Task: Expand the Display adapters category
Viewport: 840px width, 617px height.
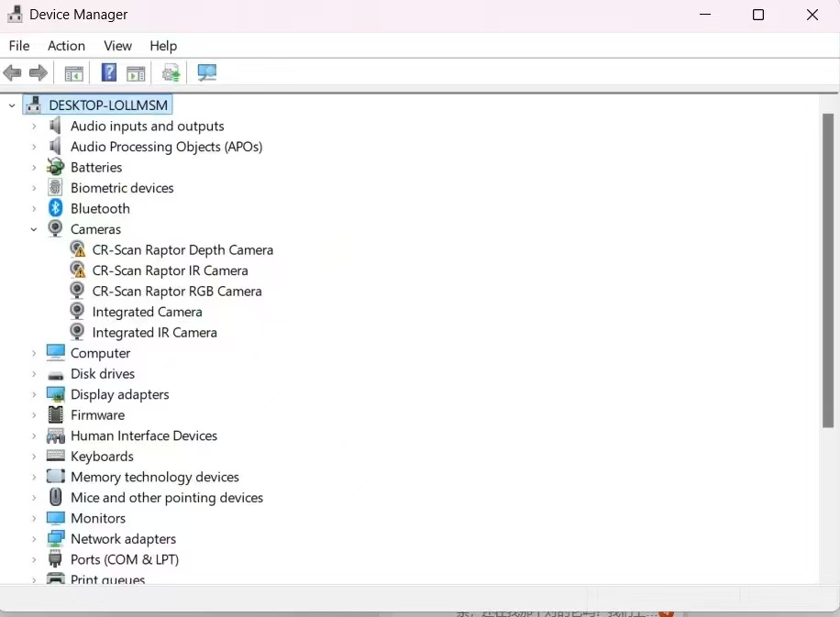Action: tap(34, 394)
